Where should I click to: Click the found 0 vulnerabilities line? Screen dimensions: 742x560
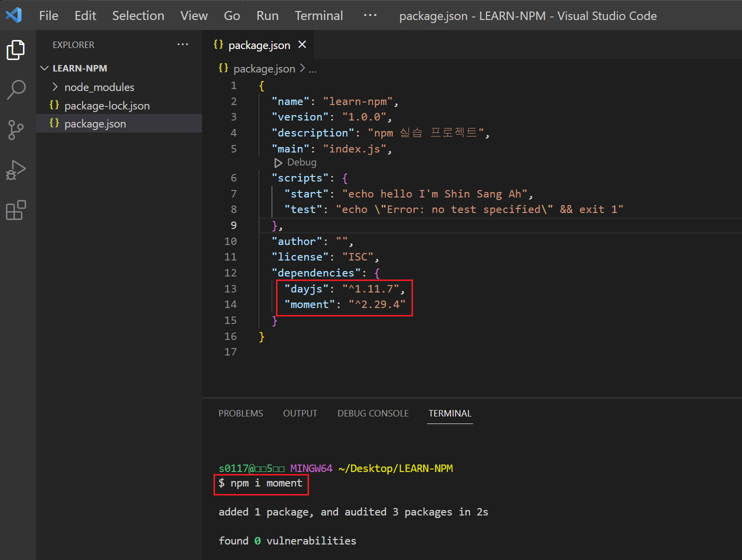pyautogui.click(x=287, y=541)
